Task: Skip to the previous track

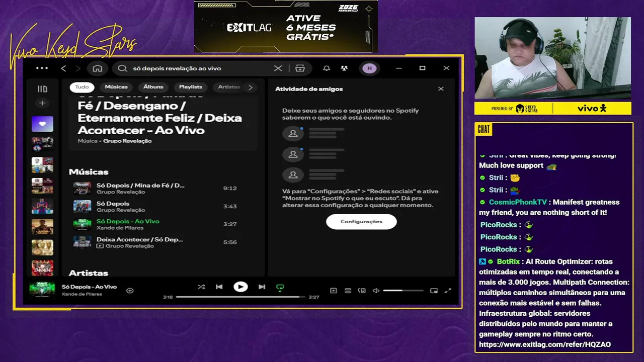Action: [219, 287]
